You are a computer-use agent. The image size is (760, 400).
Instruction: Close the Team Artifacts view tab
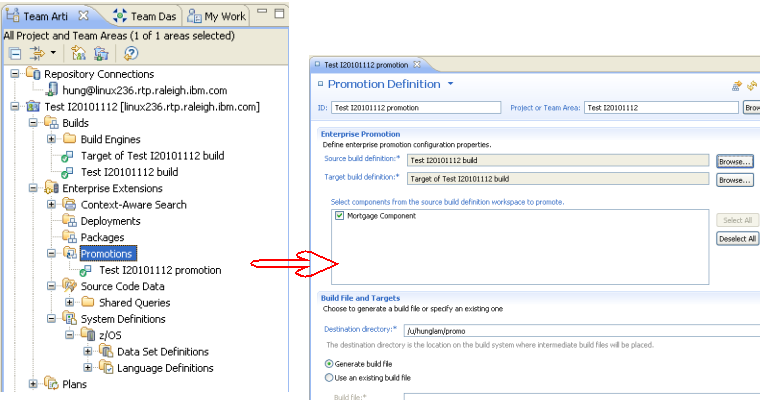(x=84, y=16)
